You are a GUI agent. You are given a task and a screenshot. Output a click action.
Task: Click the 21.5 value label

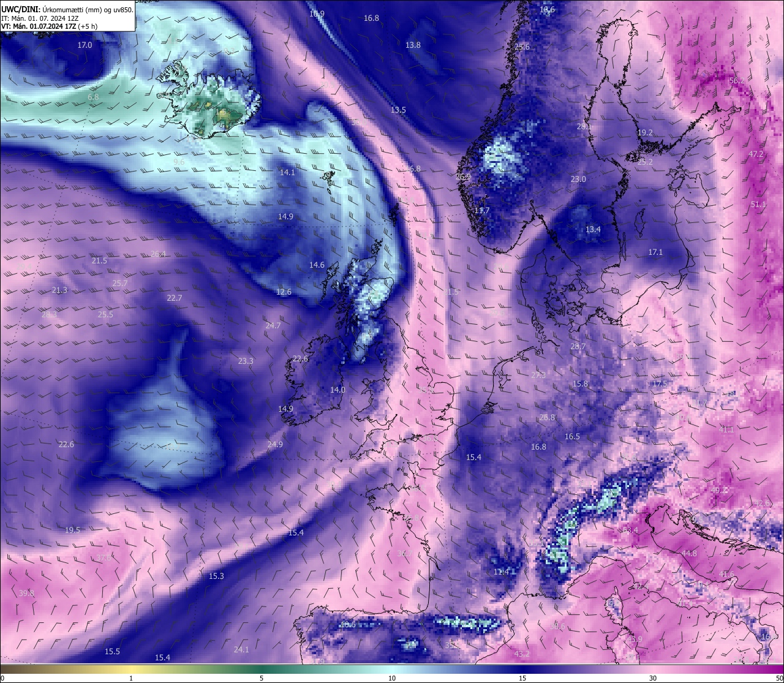pyautogui.click(x=99, y=261)
